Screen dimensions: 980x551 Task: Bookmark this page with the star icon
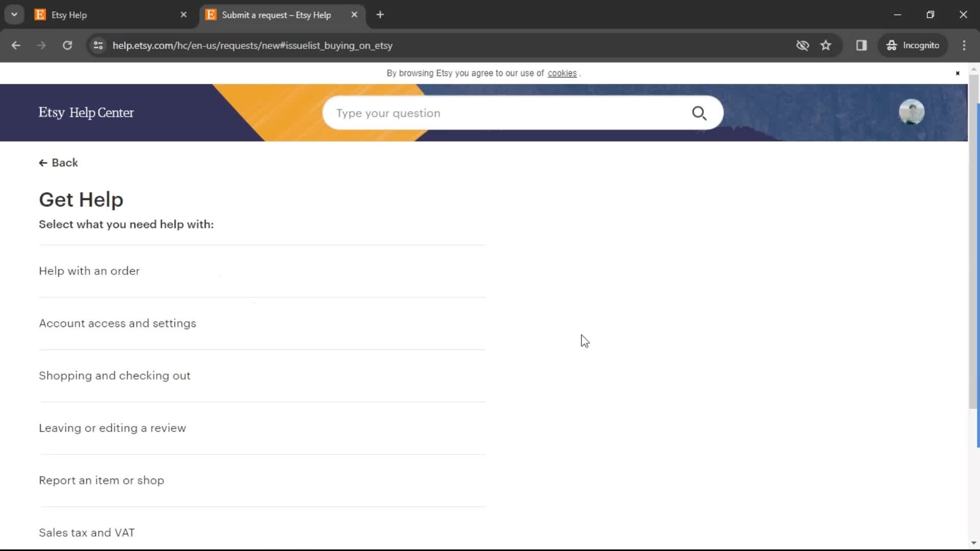coord(826,45)
